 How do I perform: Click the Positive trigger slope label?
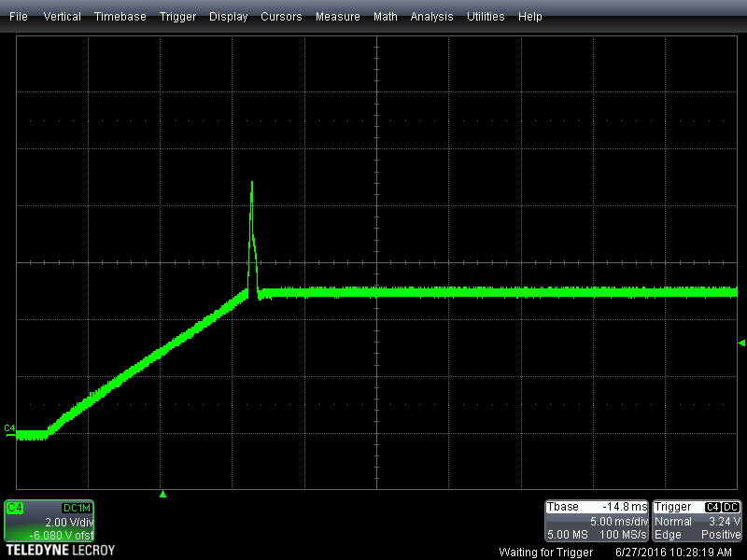coord(721,535)
